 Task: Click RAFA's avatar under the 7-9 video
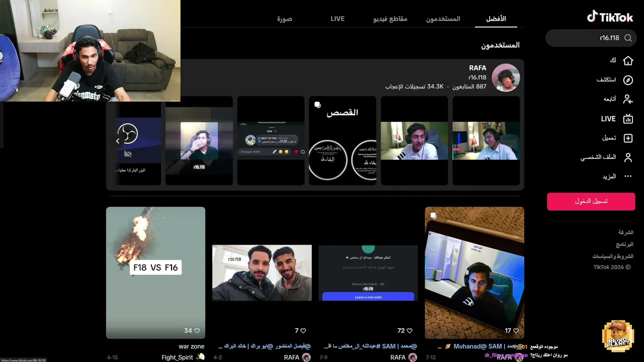click(x=413, y=357)
